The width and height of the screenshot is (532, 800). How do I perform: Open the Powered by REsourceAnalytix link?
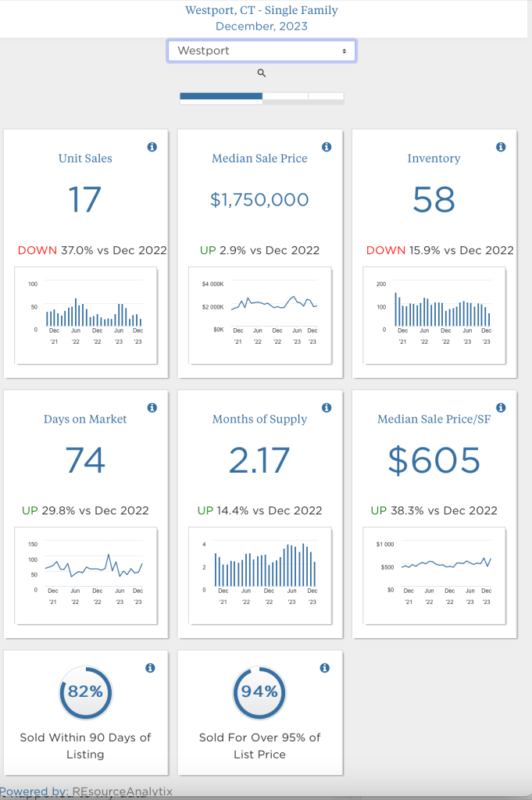click(86, 791)
